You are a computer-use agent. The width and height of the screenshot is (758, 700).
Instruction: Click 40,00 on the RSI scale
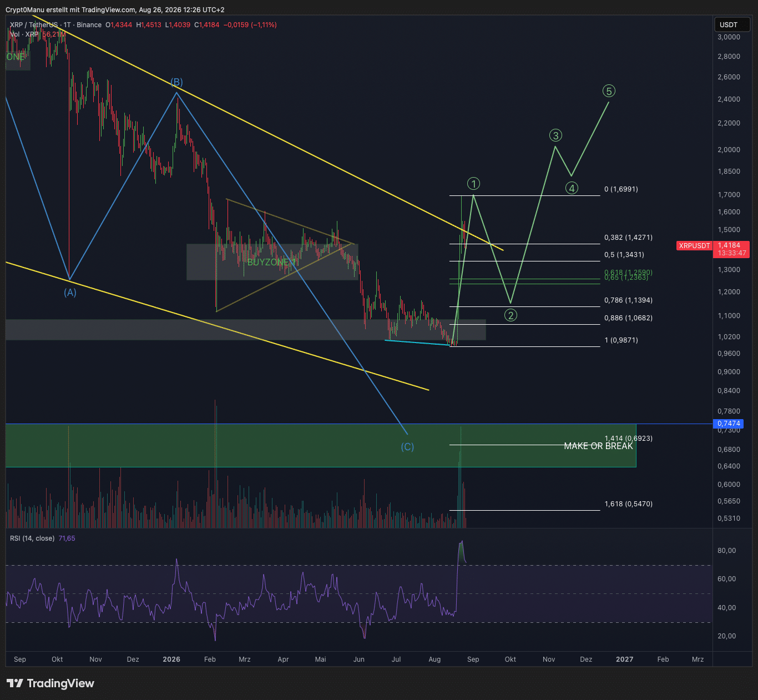(727, 608)
